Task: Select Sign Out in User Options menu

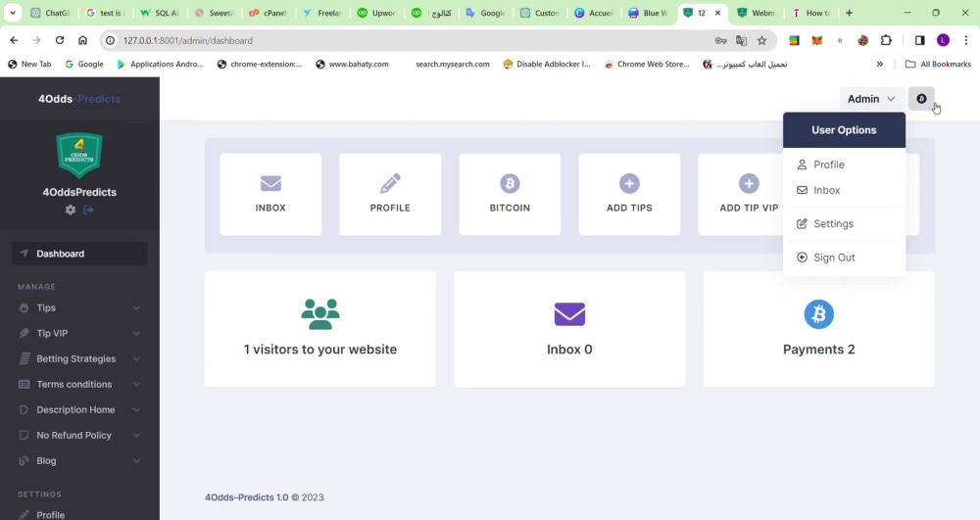Action: [x=844, y=258]
